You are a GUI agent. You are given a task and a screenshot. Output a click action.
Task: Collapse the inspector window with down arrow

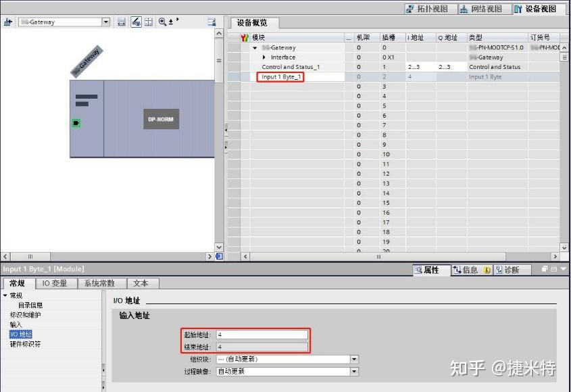pyautogui.click(x=563, y=269)
